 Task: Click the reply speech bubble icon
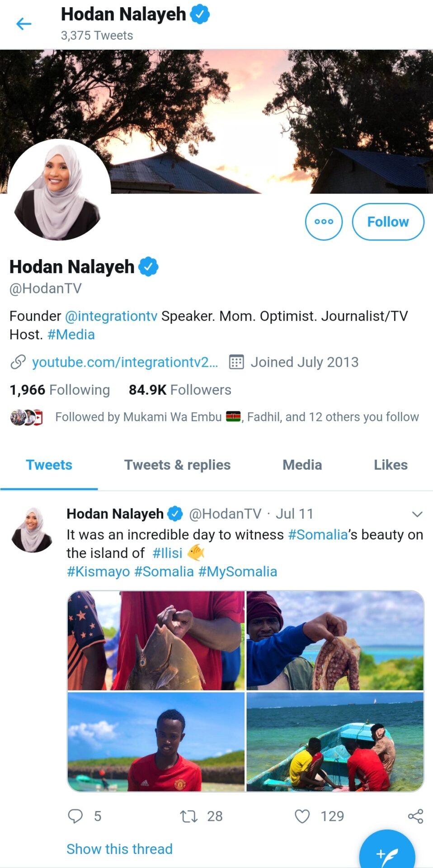tap(75, 816)
